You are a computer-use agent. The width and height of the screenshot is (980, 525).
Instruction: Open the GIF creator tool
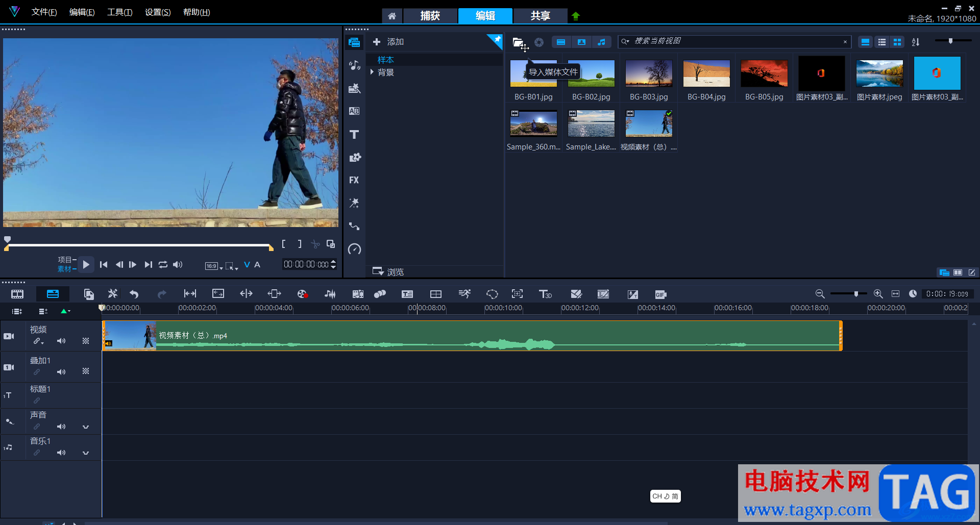660,294
